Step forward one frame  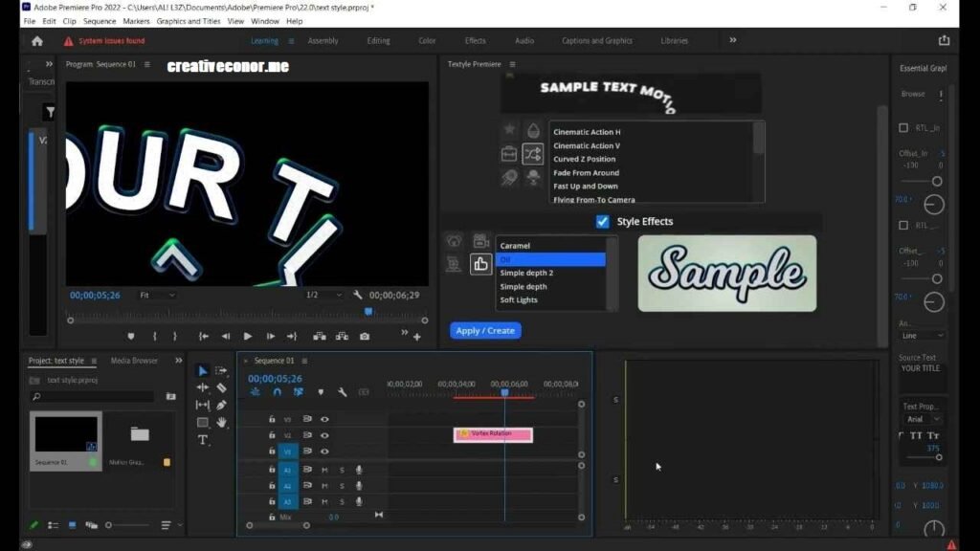coord(270,336)
